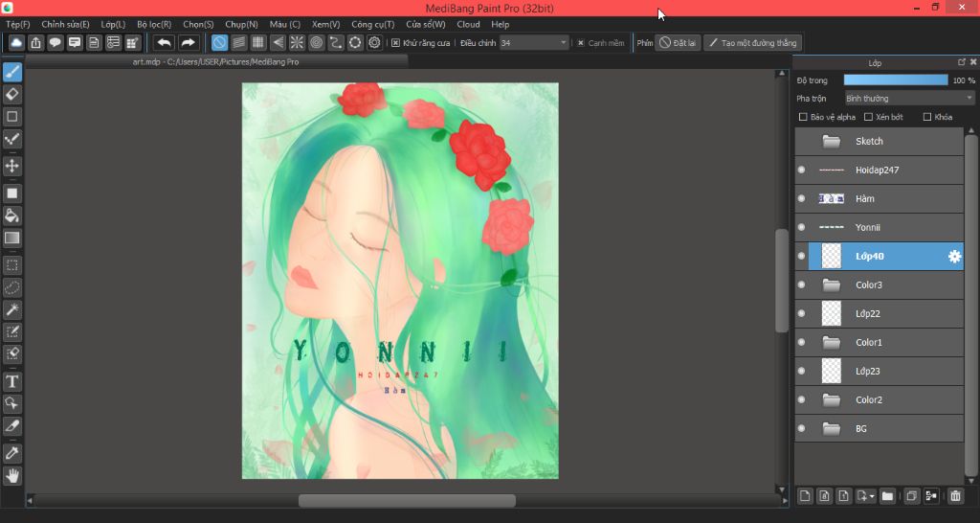Switch to the art.mdp document tab
Viewport: 980px width, 523px height.
pyautogui.click(x=215, y=62)
